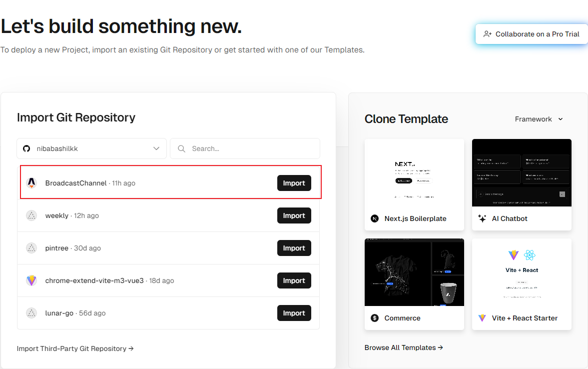588x369 pixels.
Task: Click the Vite icon beside chrome-extend-vite-m3-vue3
Action: (31, 280)
